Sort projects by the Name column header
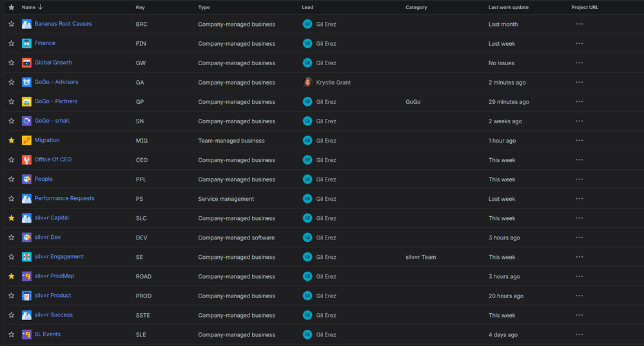Screen dimensions: 644x346 tap(32, 7)
